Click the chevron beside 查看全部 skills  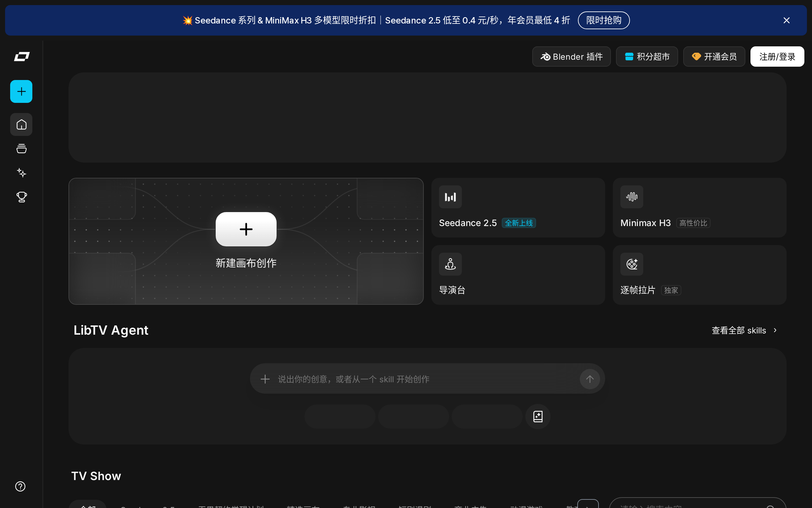(775, 330)
